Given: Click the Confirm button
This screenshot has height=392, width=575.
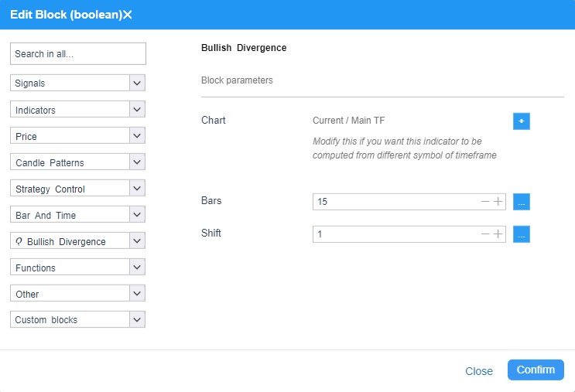Looking at the screenshot, I should pos(536,370).
